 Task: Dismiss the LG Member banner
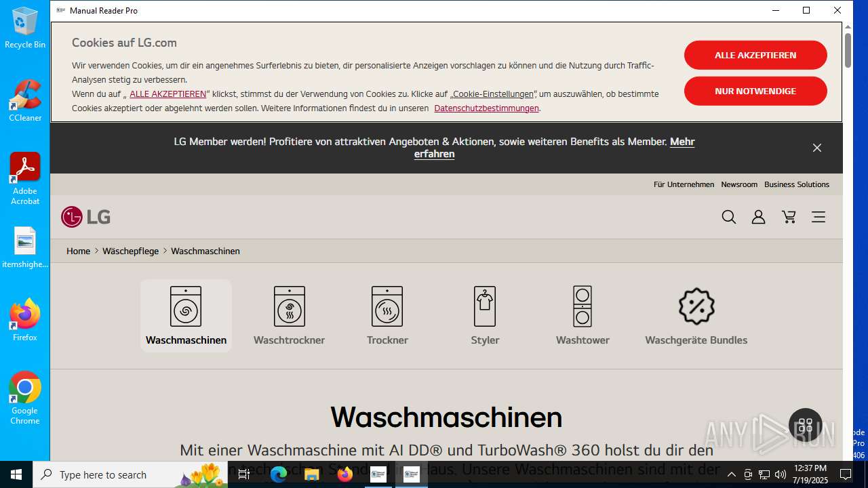(817, 148)
